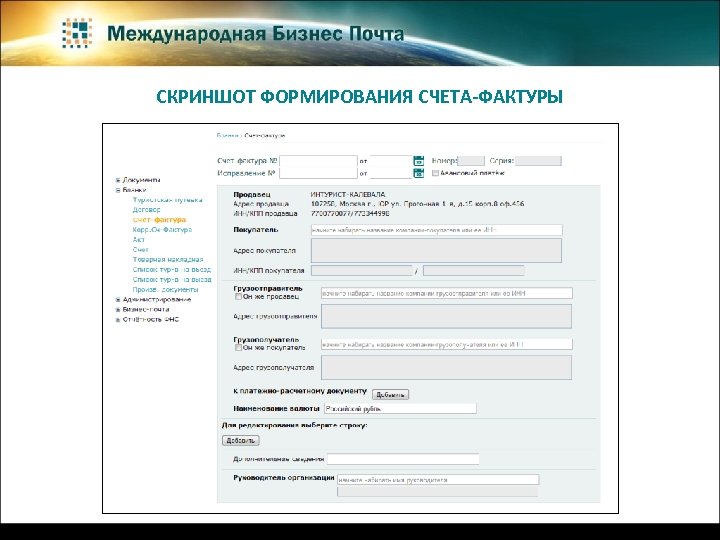Screen dimensions: 720x540
Task: Focus the Грузополучатель search field
Action: [447, 344]
